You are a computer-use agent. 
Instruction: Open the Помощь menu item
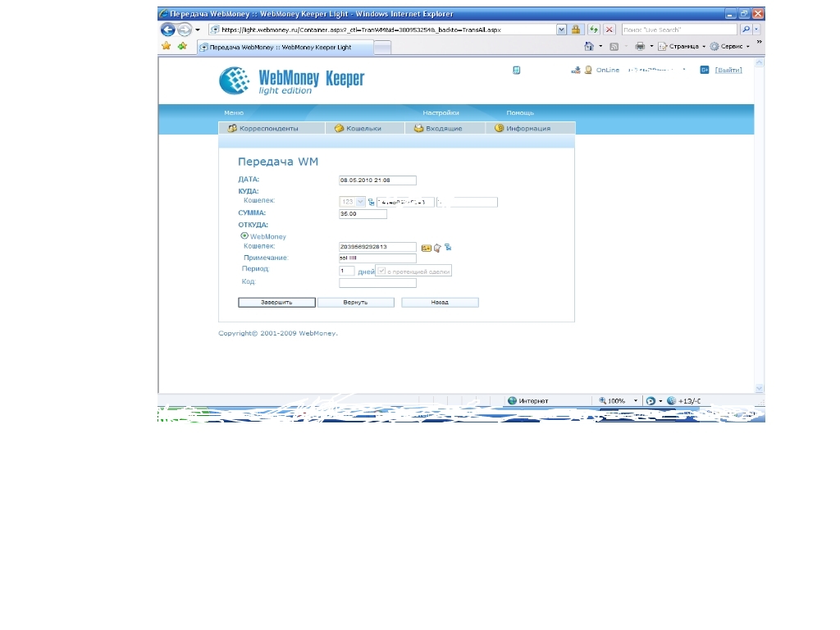[519, 112]
